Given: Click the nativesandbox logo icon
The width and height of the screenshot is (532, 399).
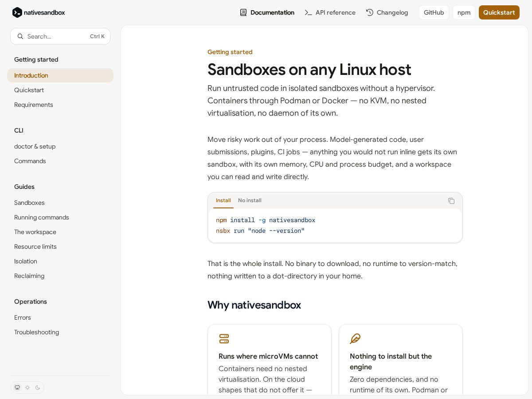Looking at the screenshot, I should [x=17, y=12].
